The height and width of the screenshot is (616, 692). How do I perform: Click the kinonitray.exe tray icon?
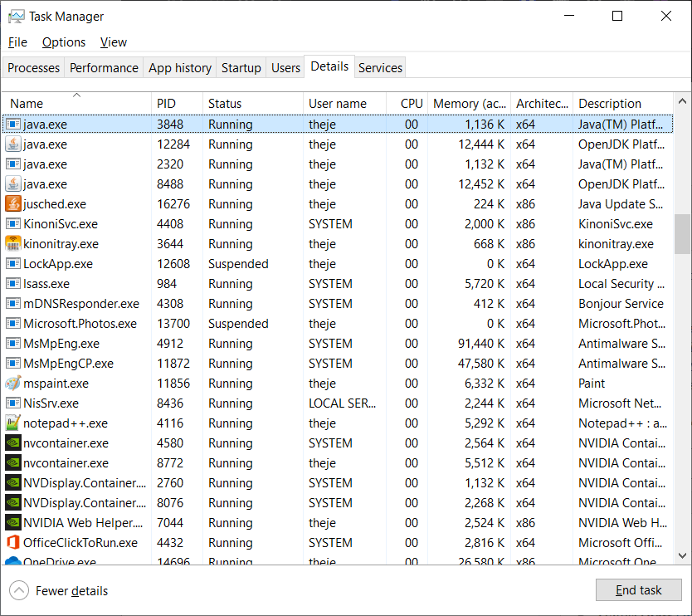click(13, 244)
